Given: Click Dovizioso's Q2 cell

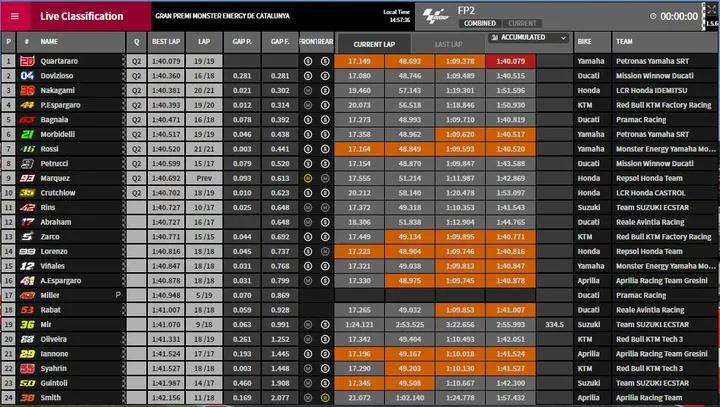Looking at the screenshot, I should pyautogui.click(x=136, y=76).
